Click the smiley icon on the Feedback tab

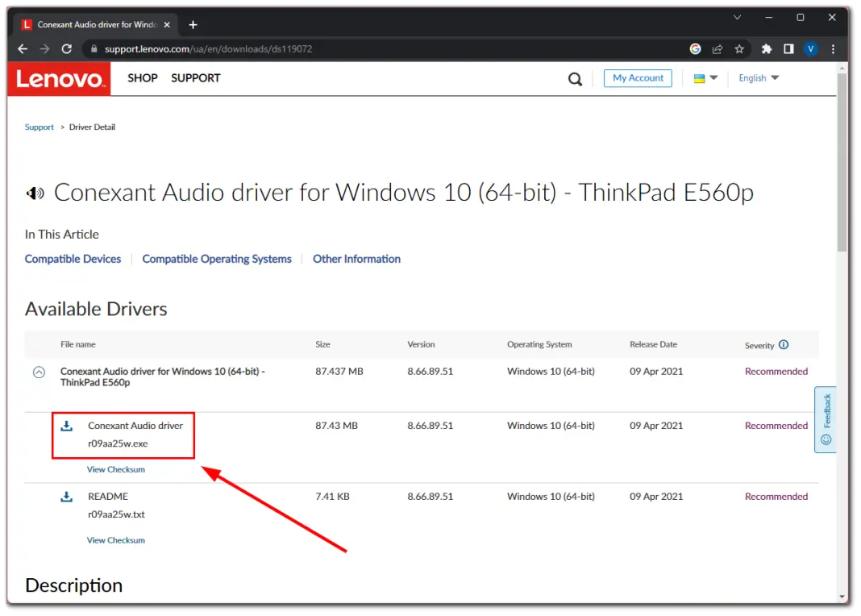coord(826,439)
